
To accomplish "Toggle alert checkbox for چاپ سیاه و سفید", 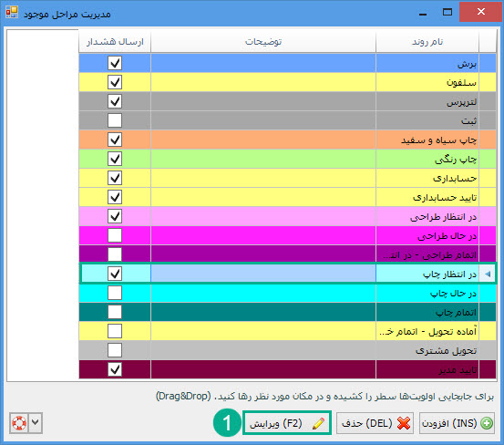I will coord(115,140).
